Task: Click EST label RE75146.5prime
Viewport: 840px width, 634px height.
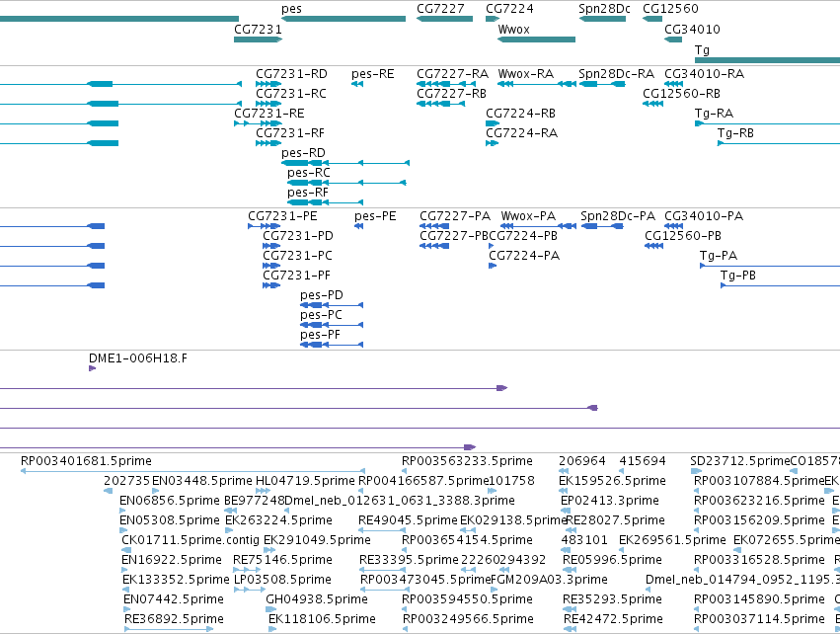Action: click(282, 561)
